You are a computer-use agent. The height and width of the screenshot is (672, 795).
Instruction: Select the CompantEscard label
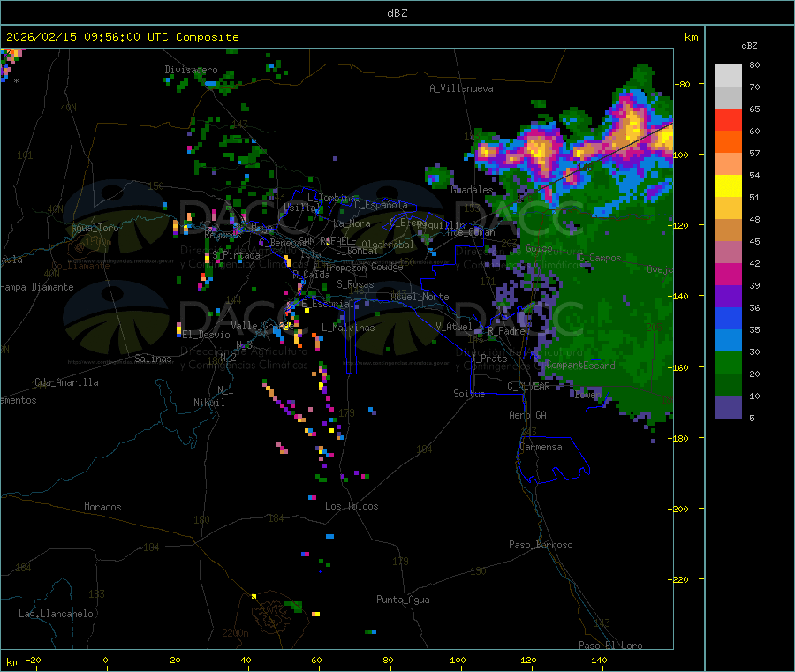pos(580,365)
